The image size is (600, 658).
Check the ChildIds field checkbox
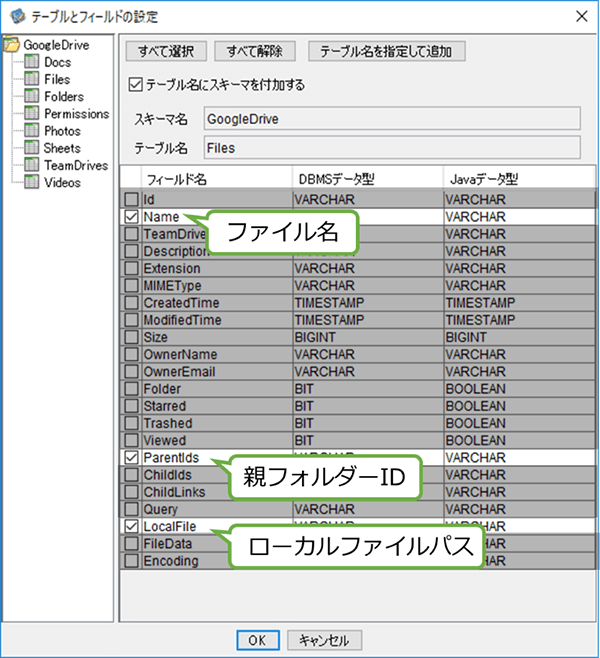point(131,475)
